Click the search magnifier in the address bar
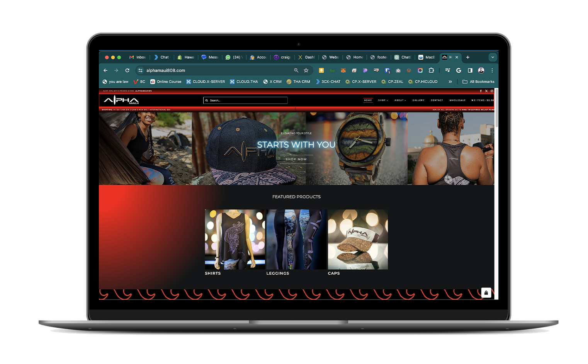Viewport: 588px width, 364px height. point(296,70)
